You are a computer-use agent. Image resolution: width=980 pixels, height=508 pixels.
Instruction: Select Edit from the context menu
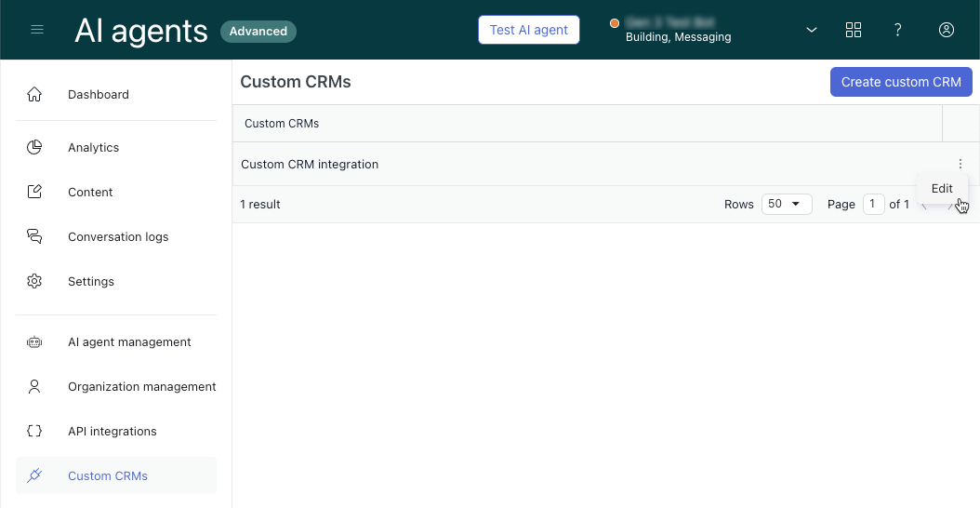point(942,188)
